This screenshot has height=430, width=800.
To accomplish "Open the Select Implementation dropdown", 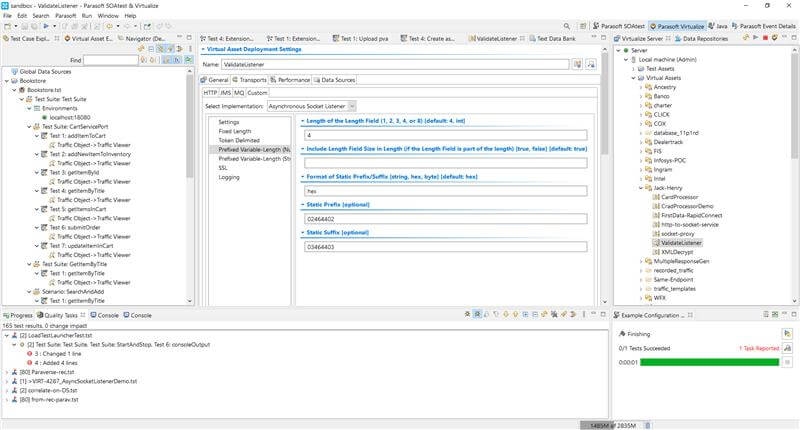I will coord(352,105).
